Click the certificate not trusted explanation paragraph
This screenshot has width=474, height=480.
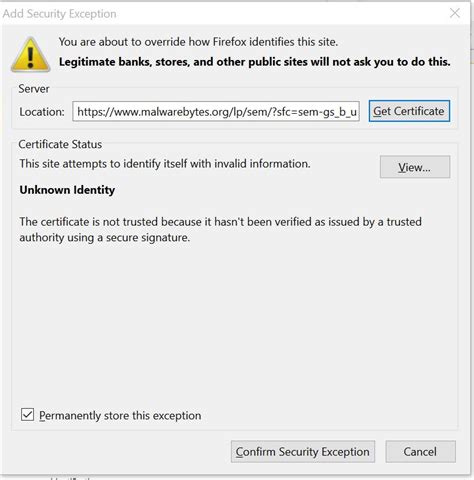pyautogui.click(x=220, y=230)
